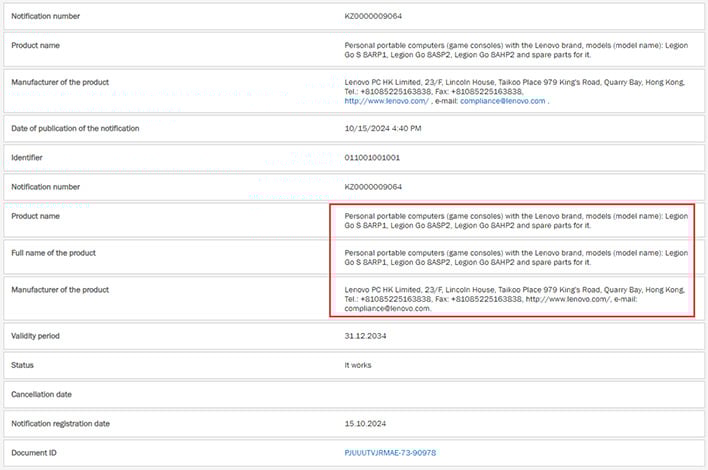Click the 'Status' row label

pyautogui.click(x=22, y=365)
